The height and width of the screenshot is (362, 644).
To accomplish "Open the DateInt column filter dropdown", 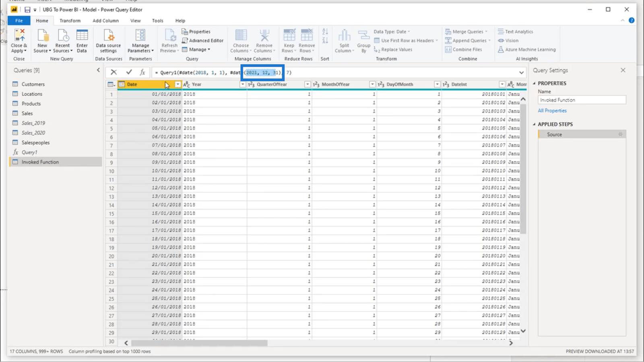I will coord(502,84).
